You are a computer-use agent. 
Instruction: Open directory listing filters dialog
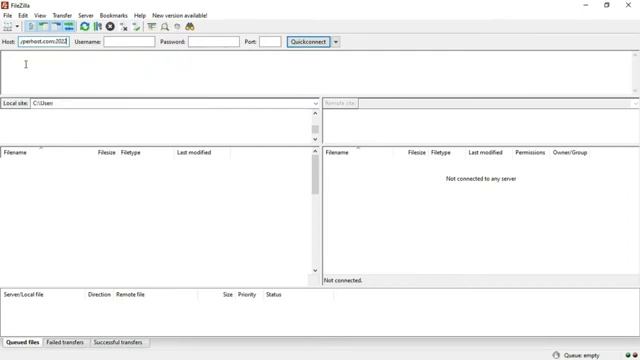tap(151, 27)
